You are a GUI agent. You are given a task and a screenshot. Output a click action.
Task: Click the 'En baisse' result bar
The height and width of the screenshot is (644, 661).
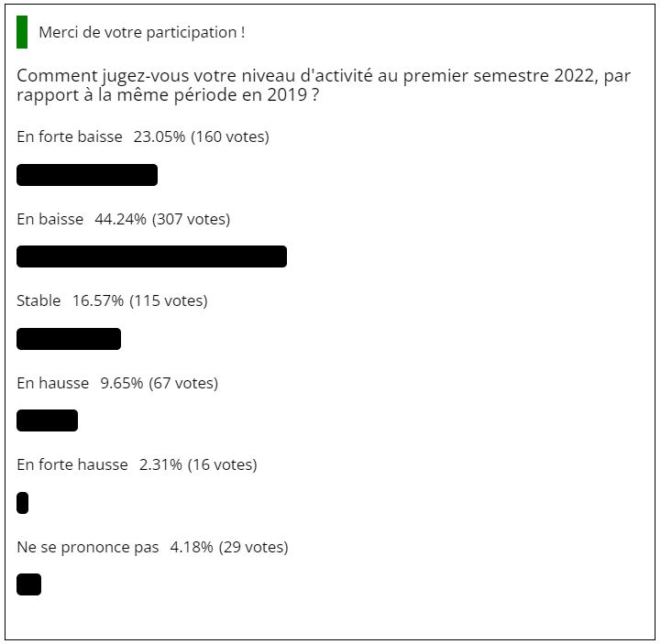tap(152, 257)
